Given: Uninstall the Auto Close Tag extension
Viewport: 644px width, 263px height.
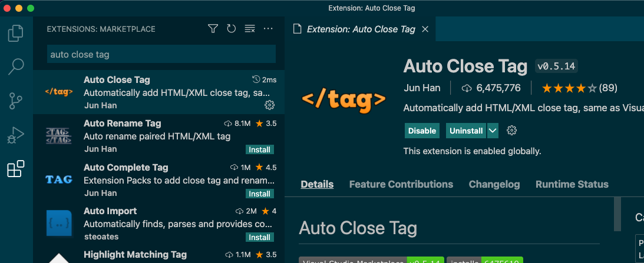Looking at the screenshot, I should 466,131.
